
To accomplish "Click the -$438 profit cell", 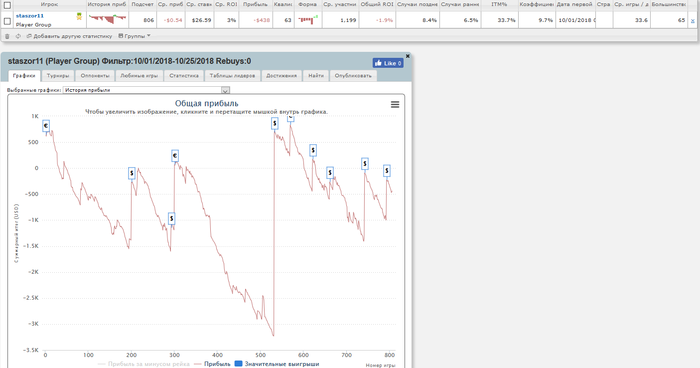I will coord(255,20).
